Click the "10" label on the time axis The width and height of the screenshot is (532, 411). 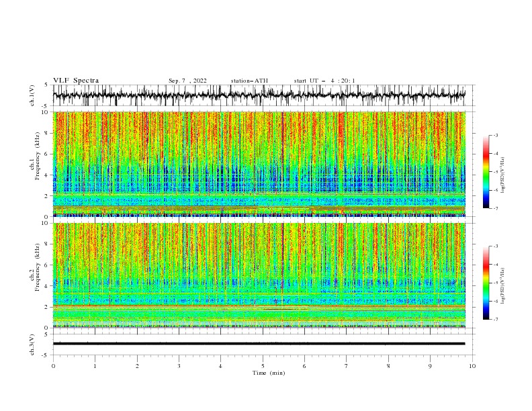click(472, 366)
